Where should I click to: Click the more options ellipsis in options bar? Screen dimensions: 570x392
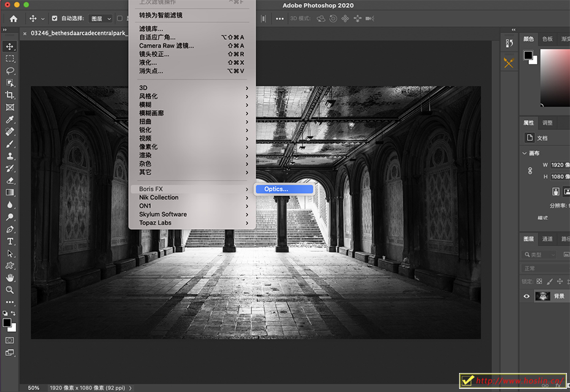click(279, 18)
